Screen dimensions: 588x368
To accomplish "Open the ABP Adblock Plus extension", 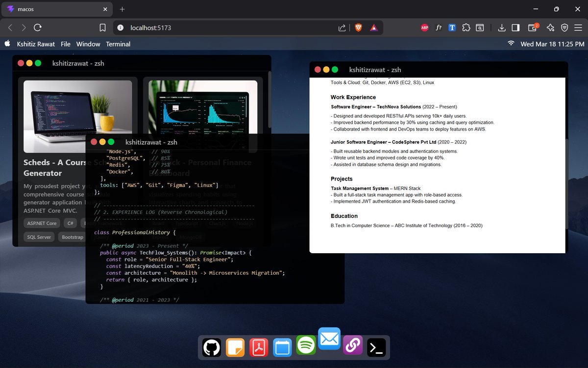I will coord(425,28).
